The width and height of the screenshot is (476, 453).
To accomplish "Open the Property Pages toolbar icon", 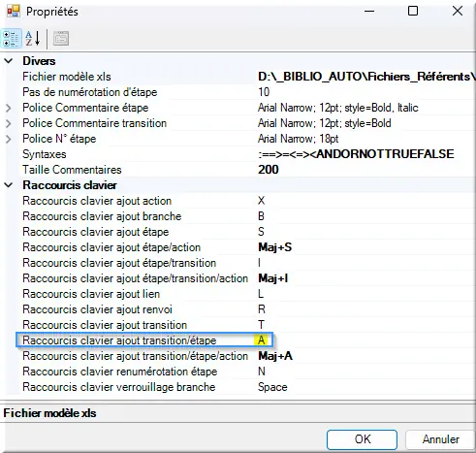I will [61, 39].
